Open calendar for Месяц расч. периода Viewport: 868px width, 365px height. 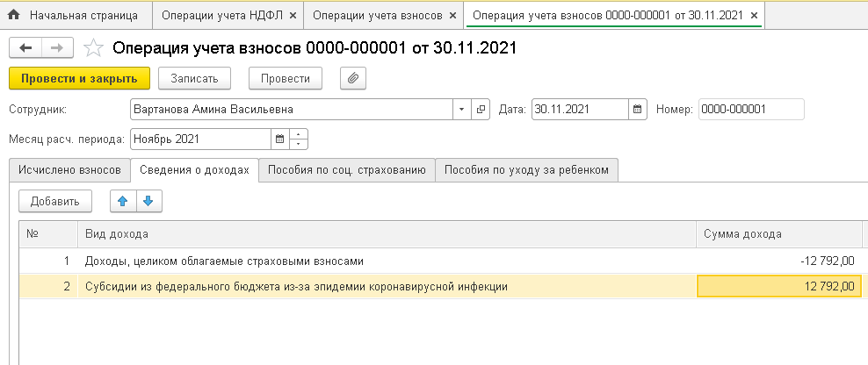click(x=279, y=139)
